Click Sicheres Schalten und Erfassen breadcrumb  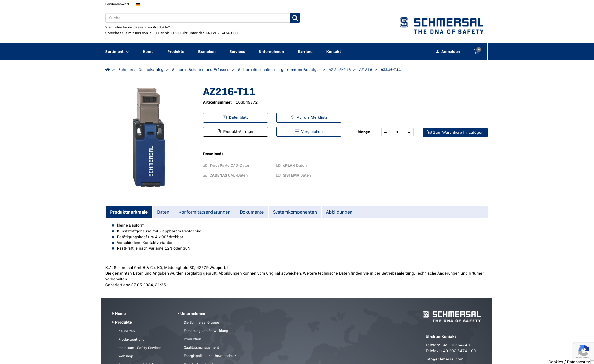pos(201,70)
